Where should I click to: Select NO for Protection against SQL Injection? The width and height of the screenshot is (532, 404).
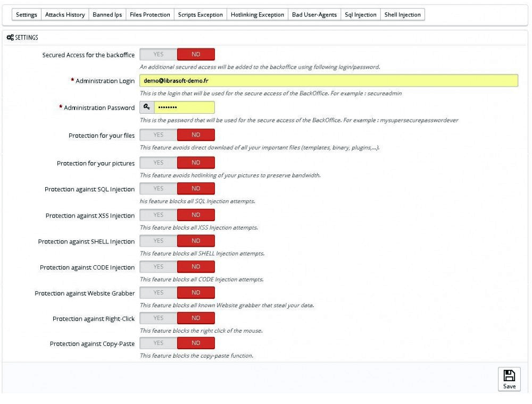tap(196, 188)
